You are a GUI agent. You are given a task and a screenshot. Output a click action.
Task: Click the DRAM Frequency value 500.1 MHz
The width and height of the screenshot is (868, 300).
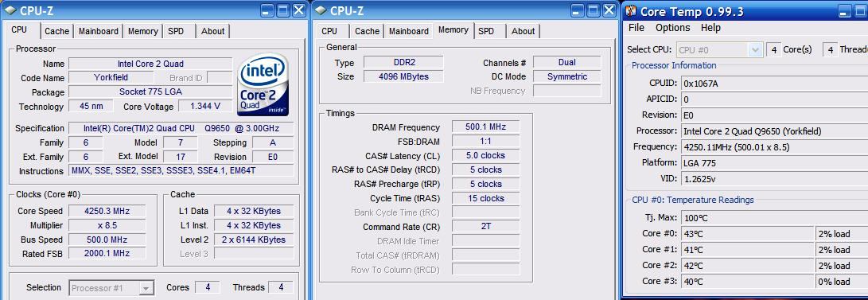[485, 127]
